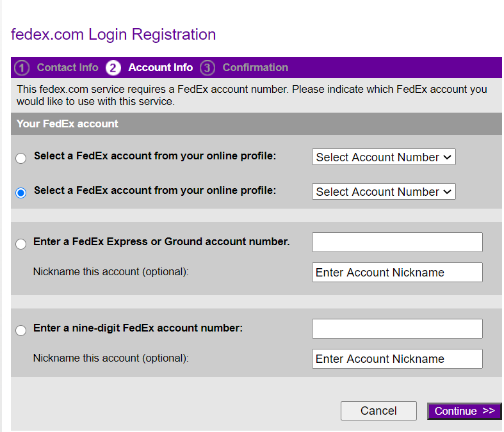Click nickname field under nine-digit account
The width and height of the screenshot is (504, 432).
(x=397, y=359)
